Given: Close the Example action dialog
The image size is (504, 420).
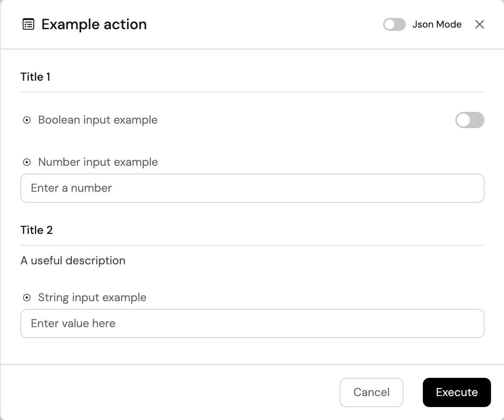Looking at the screenshot, I should (479, 24).
